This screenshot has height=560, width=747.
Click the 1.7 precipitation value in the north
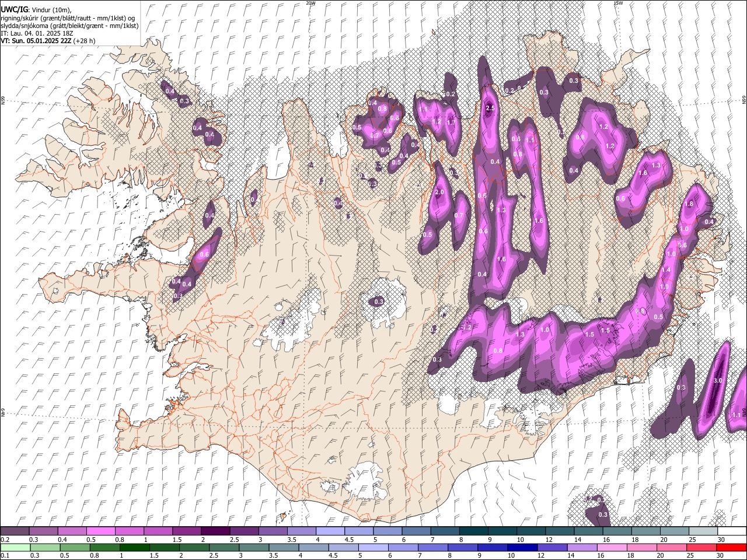click(x=451, y=123)
